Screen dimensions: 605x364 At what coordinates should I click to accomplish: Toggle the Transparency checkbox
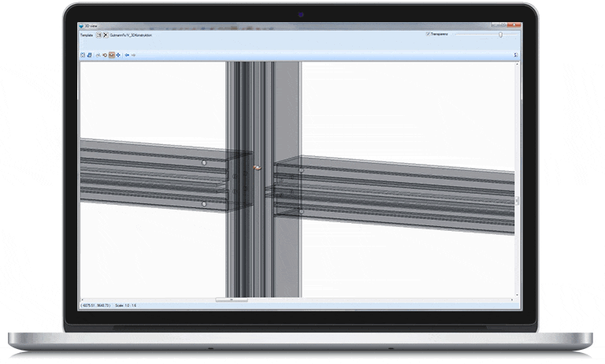428,35
